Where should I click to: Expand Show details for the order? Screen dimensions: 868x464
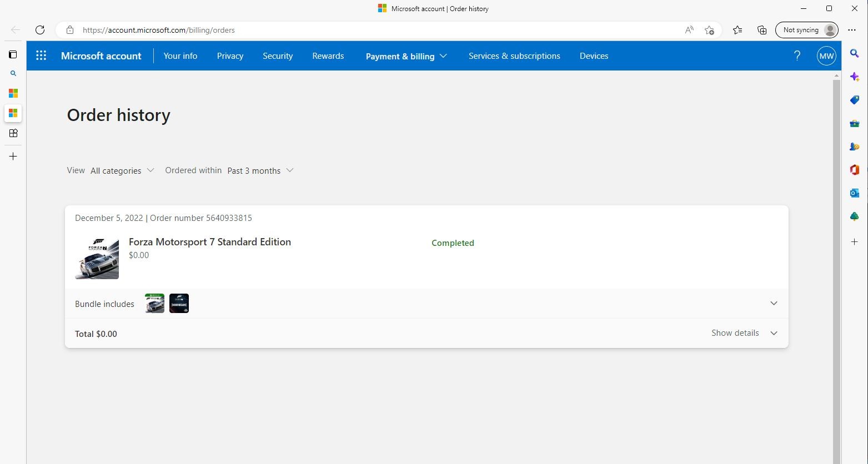(744, 333)
